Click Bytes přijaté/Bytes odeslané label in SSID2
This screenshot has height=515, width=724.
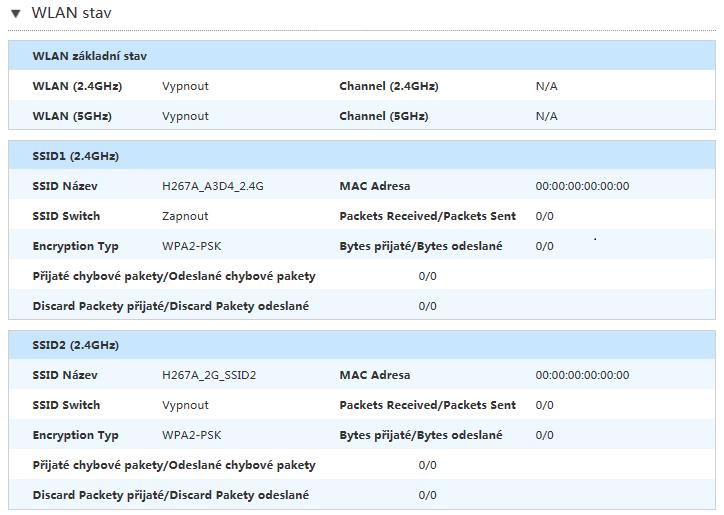tap(421, 435)
